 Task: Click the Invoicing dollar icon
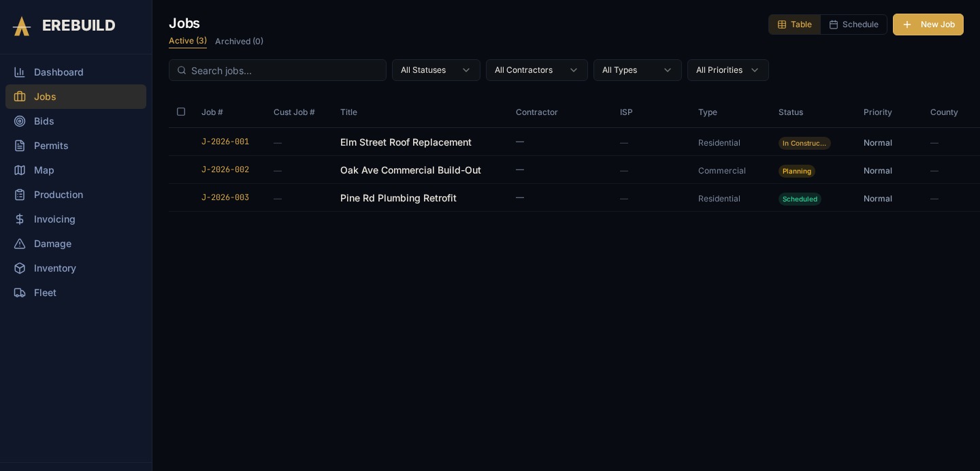20,219
